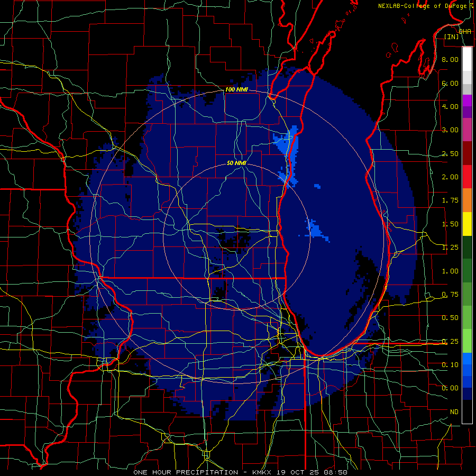Screen dimensions: 476x476
Task: Click the 2.00 legend value
Action: coord(450,177)
